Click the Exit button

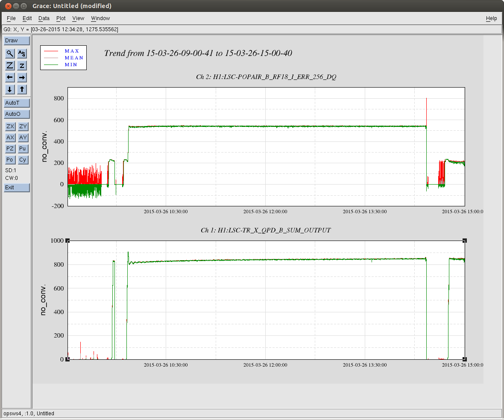click(x=17, y=188)
